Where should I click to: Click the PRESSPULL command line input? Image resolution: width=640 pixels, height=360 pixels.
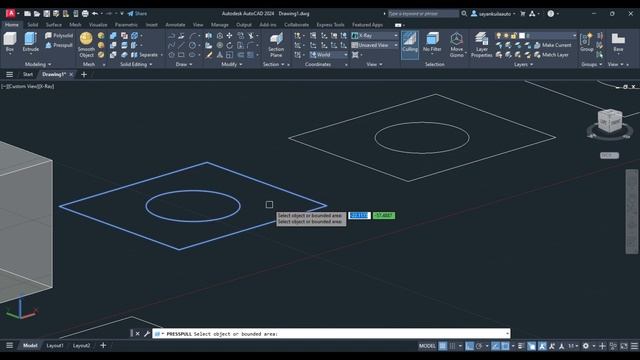331,333
